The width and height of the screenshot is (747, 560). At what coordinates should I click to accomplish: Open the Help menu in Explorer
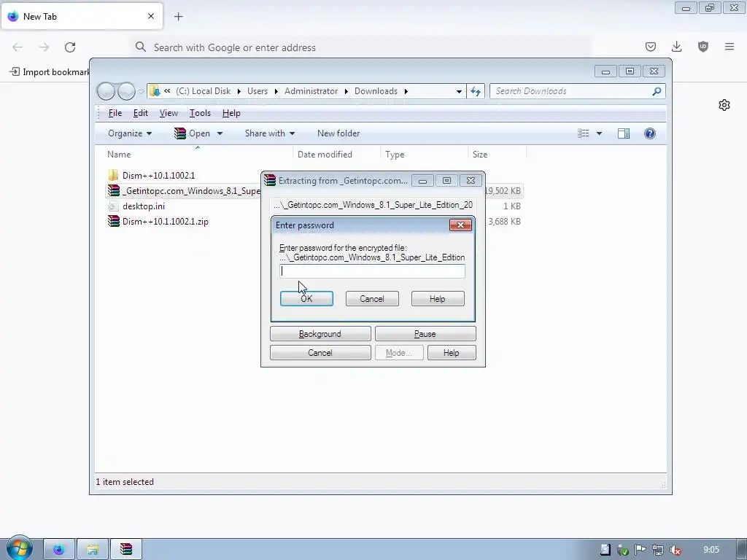point(231,113)
